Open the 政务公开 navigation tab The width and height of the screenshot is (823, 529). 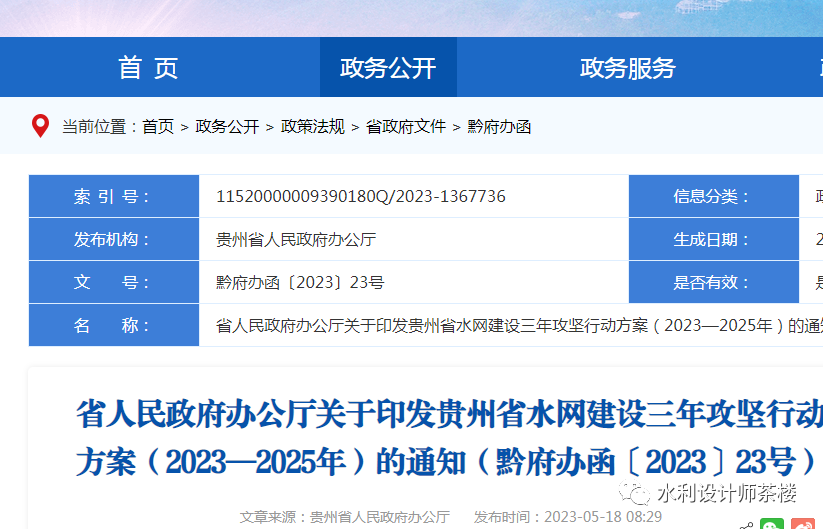tap(388, 68)
